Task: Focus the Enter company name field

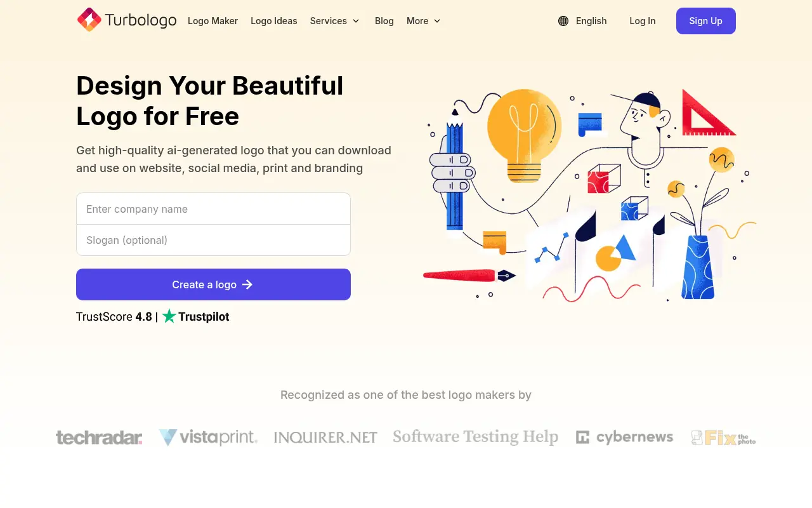Action: [213, 209]
